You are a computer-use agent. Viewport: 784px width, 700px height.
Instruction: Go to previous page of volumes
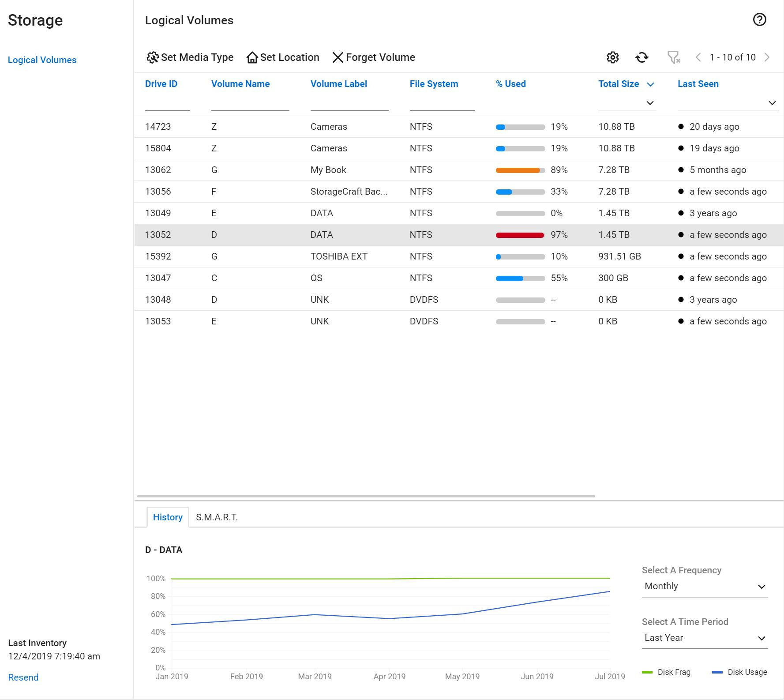click(698, 57)
